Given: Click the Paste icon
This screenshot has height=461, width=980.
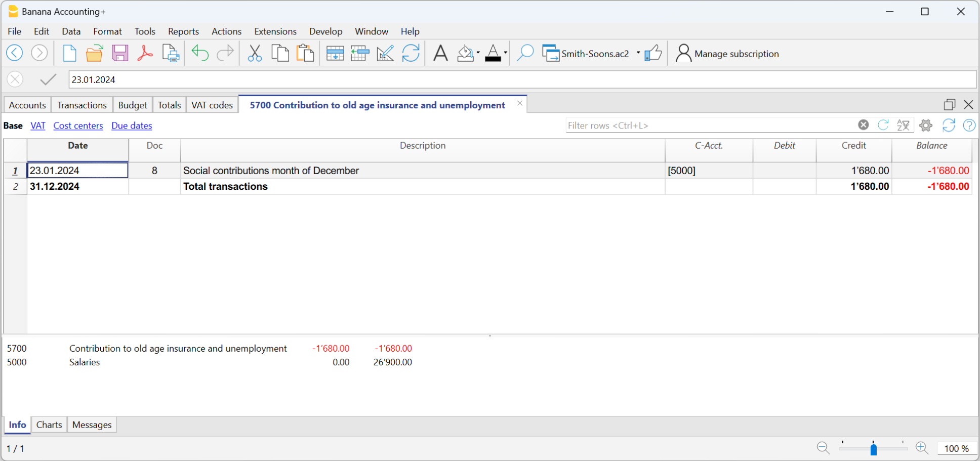Looking at the screenshot, I should [x=305, y=53].
